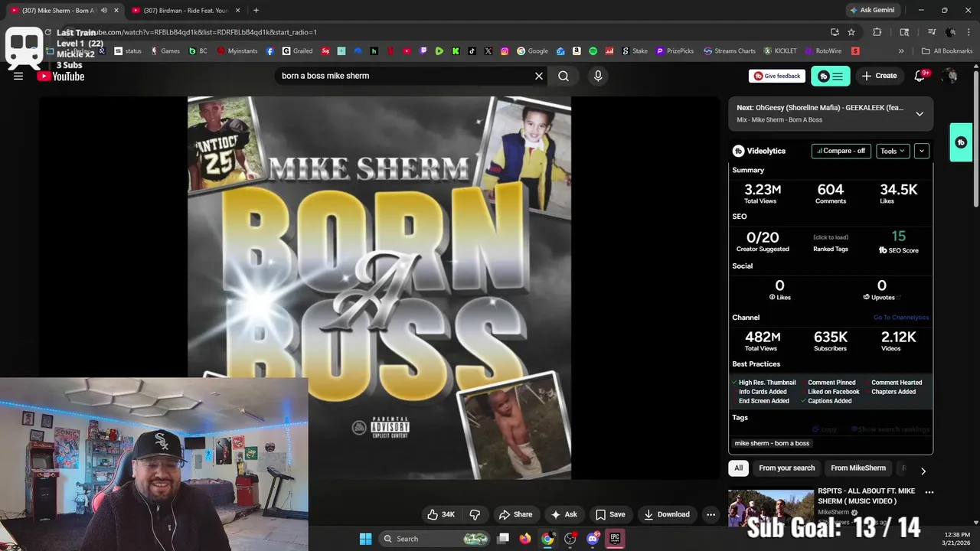
Task: Like the video with thumbs up 34K
Action: (441, 514)
